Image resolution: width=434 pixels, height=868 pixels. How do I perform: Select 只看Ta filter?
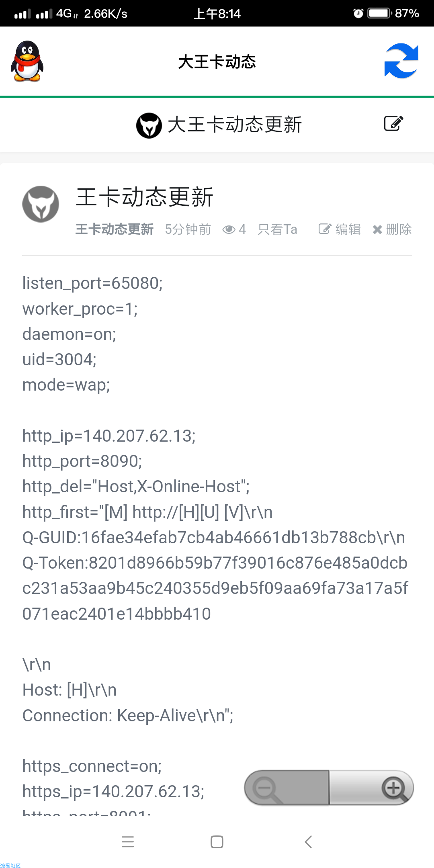pyautogui.click(x=277, y=229)
